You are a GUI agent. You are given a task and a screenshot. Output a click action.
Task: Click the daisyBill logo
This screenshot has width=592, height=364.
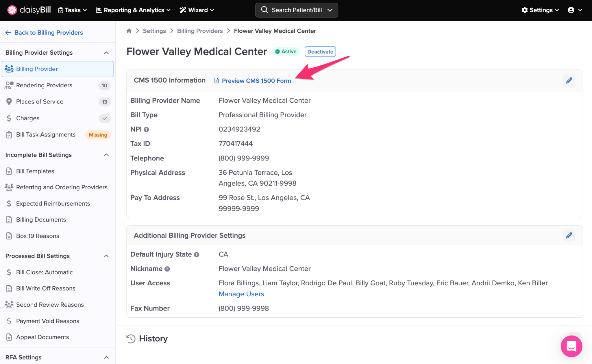[29, 10]
